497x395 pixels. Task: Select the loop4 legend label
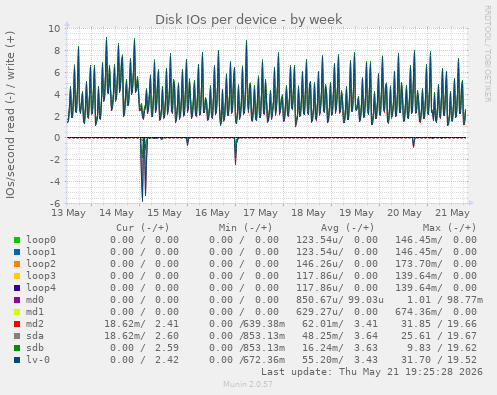coord(41,288)
